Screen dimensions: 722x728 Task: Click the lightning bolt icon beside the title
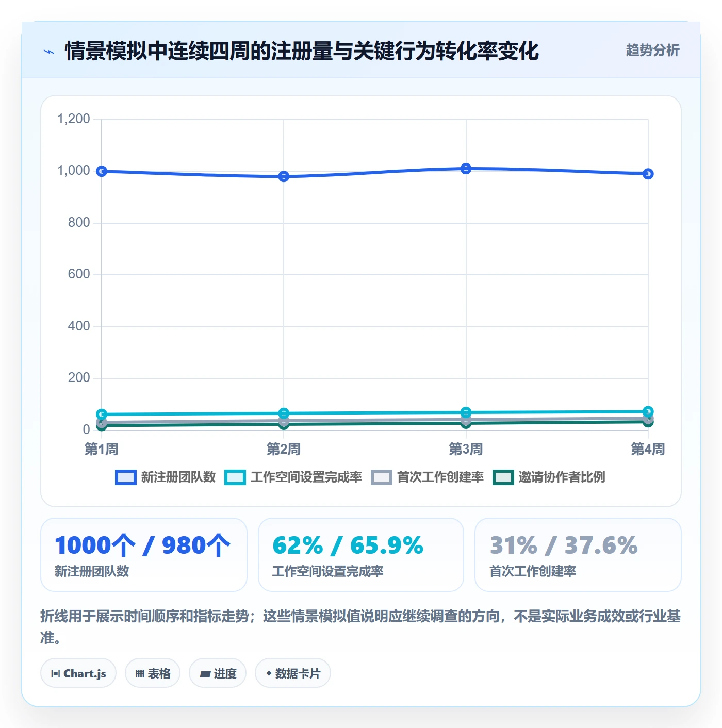tap(49, 52)
